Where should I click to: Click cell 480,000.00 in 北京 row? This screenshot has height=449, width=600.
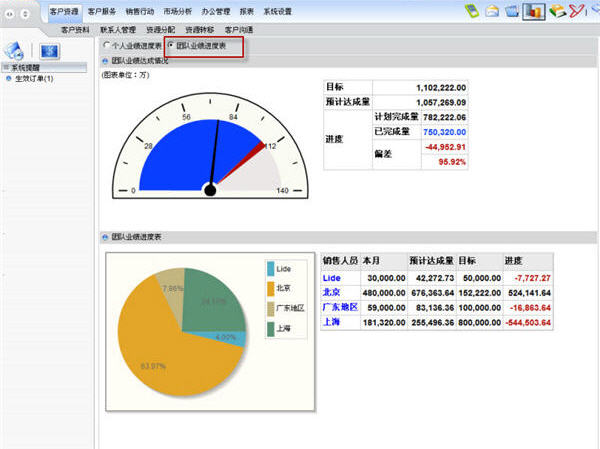(x=384, y=293)
